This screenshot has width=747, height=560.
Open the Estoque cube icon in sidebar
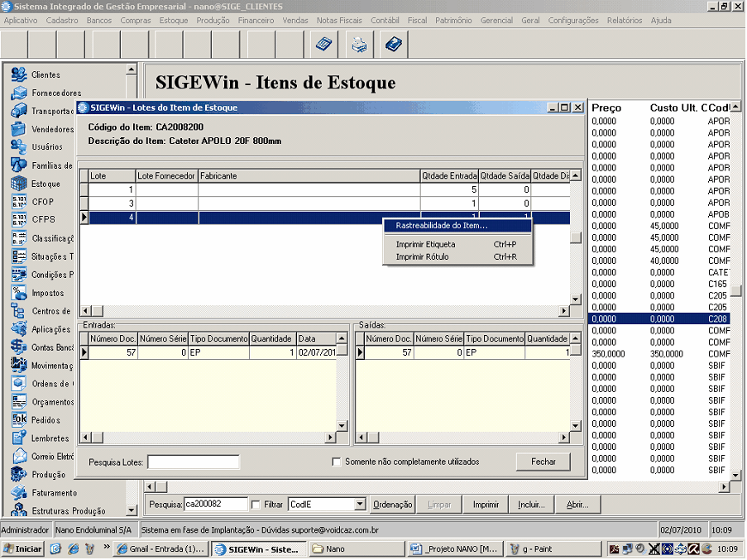click(x=18, y=184)
